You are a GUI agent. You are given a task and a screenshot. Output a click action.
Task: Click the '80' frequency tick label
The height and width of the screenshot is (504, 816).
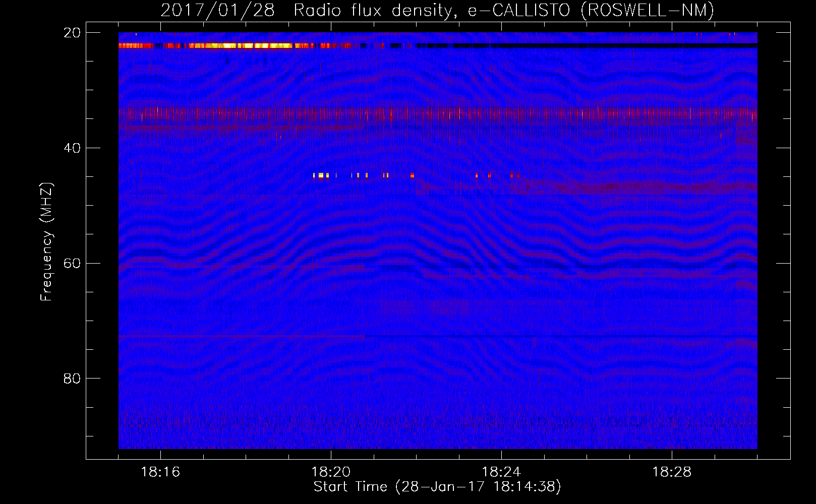[x=72, y=379]
